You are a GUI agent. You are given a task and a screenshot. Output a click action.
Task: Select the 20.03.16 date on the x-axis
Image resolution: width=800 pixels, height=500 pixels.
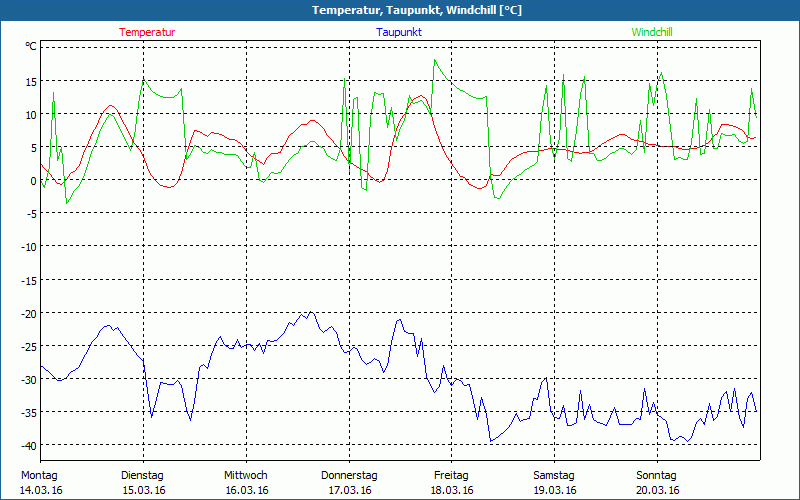[657, 490]
